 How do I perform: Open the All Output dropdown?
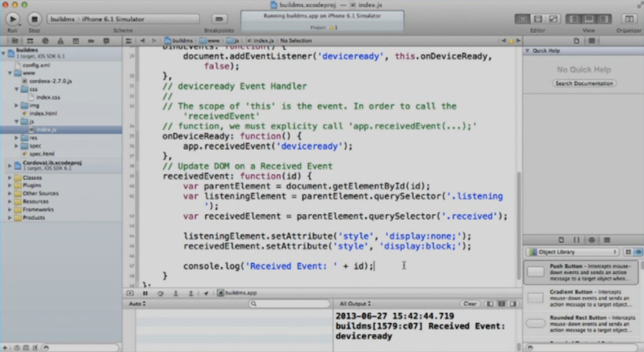click(x=355, y=304)
